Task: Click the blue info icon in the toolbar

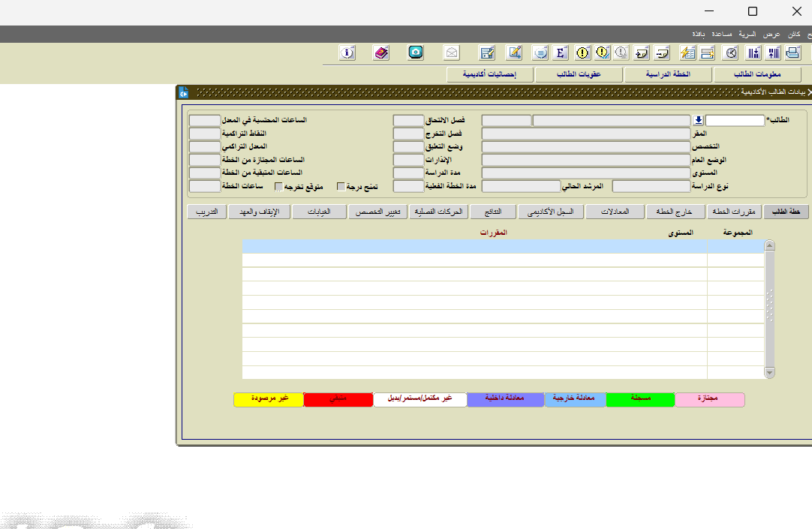Action: pyautogui.click(x=347, y=53)
